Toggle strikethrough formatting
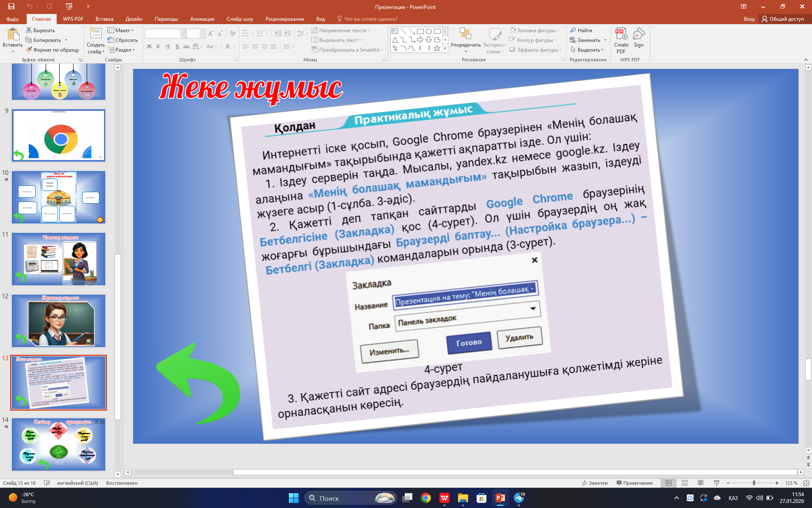Viewport: 812px width, 508px height. click(187, 47)
